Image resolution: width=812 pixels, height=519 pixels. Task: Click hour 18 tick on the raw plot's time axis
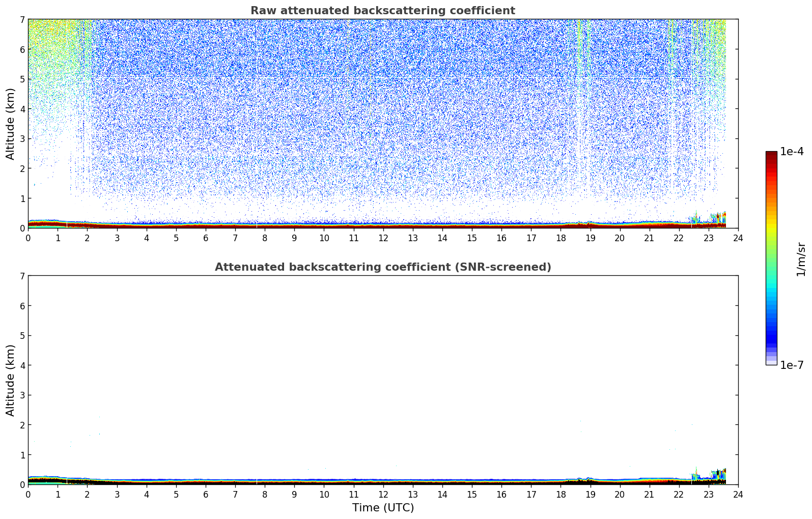[x=561, y=238]
